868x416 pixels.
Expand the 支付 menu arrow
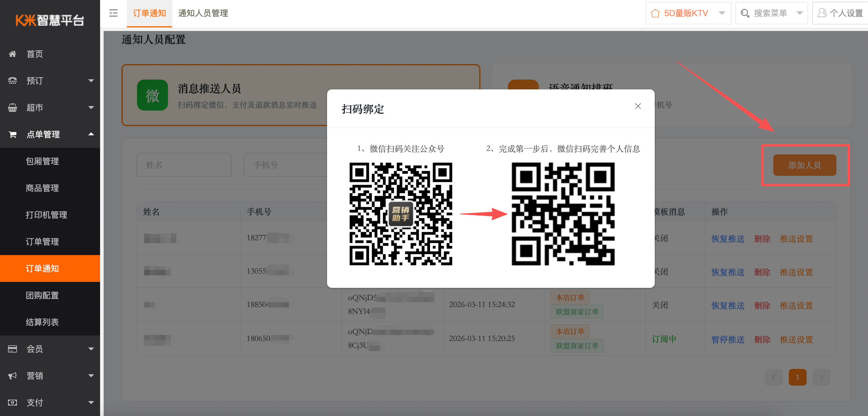tap(91, 403)
